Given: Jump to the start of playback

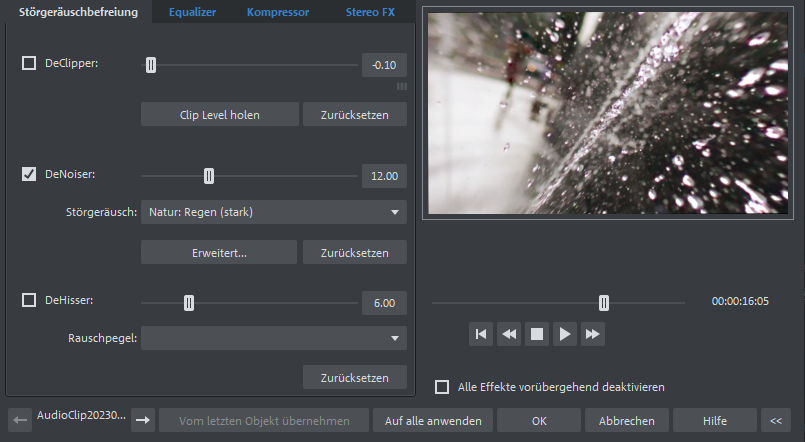Looking at the screenshot, I should point(481,334).
